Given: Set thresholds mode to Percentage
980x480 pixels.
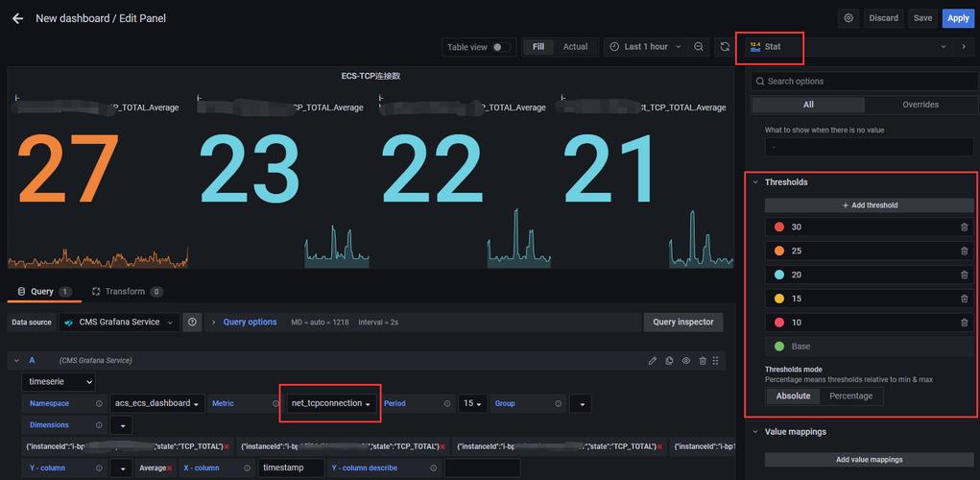Looking at the screenshot, I should tap(850, 396).
